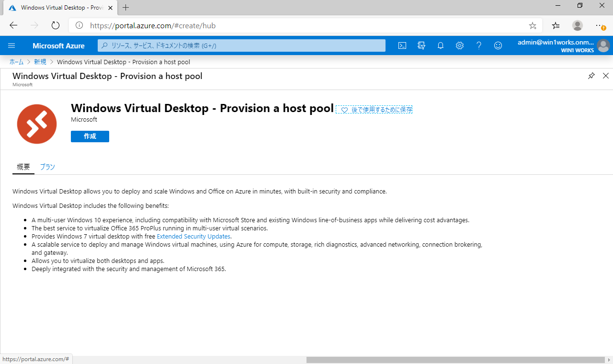Switch to the プラン tab

coord(47,167)
